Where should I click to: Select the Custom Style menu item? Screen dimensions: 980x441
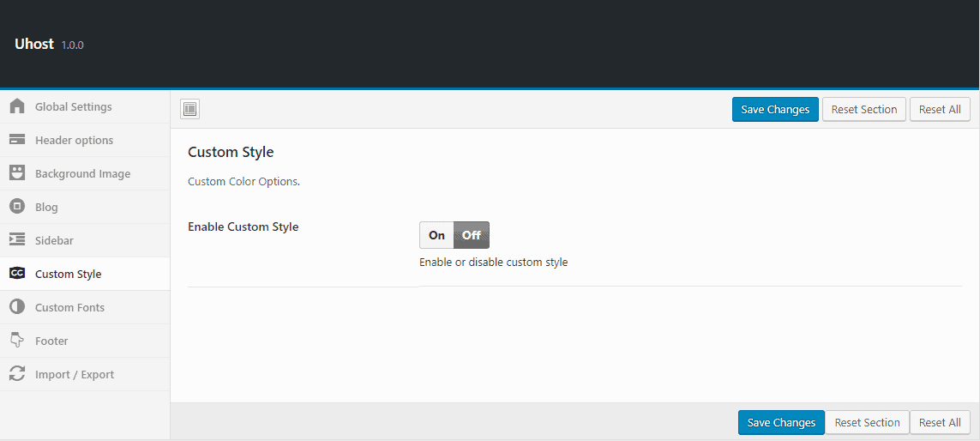(68, 275)
